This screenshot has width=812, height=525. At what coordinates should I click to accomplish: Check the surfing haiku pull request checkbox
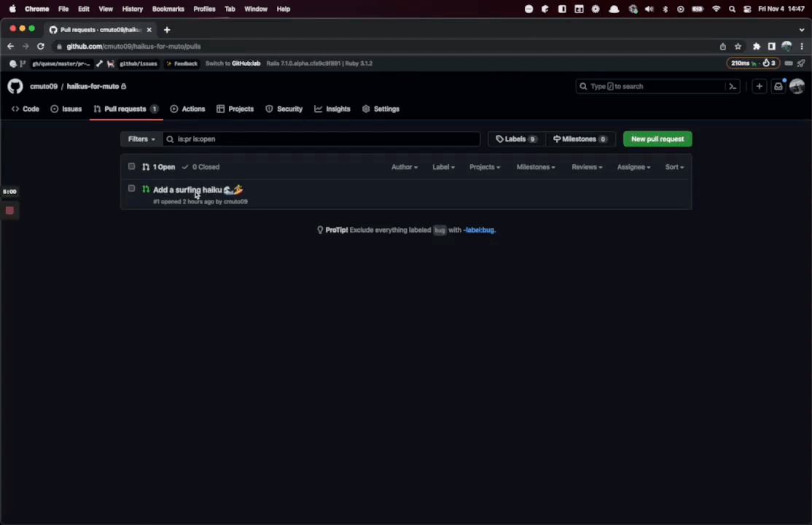(x=131, y=188)
